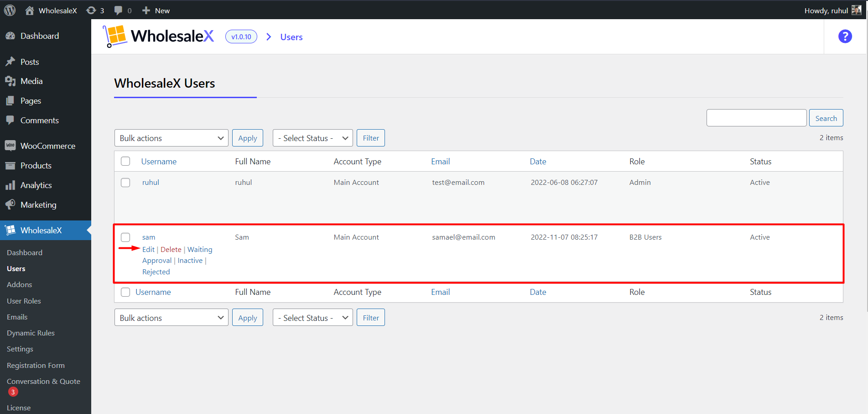Open the user avatar next to Howdy ruhul

856,10
